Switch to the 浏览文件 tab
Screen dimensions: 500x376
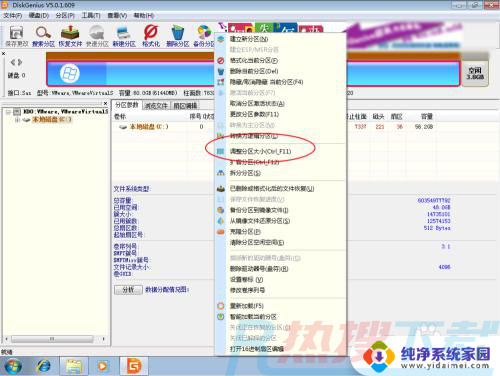(x=156, y=106)
